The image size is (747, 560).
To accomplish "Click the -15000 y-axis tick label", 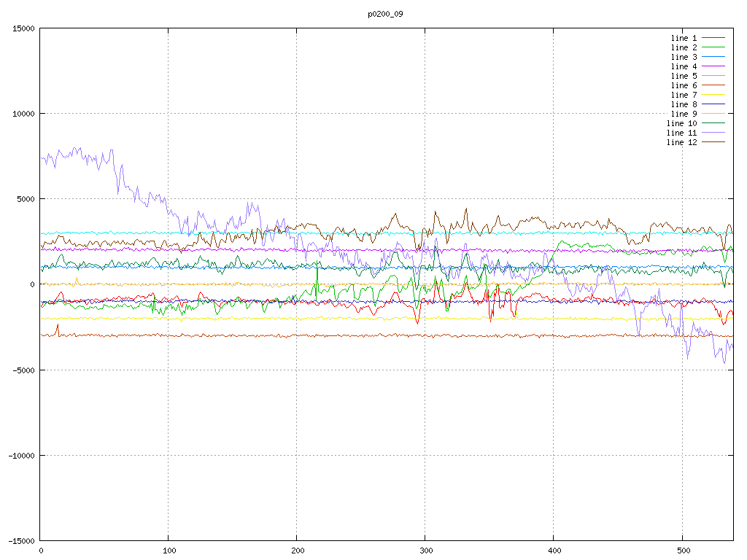I will (21, 540).
